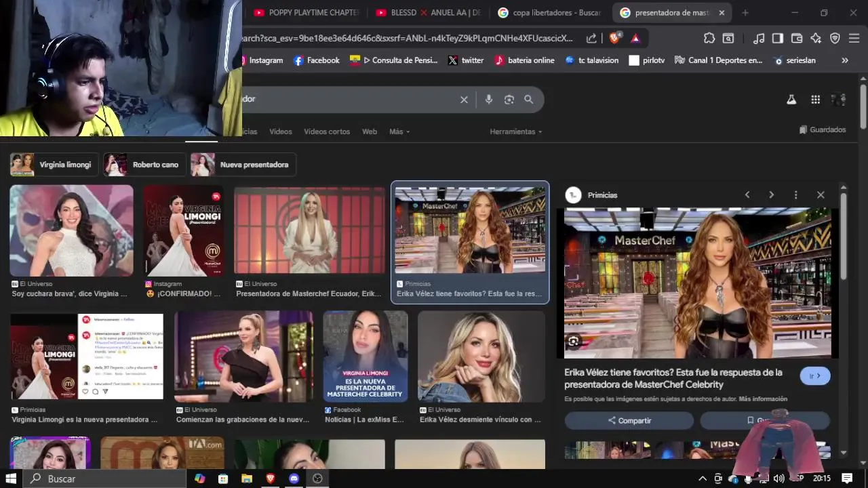Viewport: 868px width, 488px height.
Task: Open the Consulta de Pensi... bookmark
Action: [394, 60]
